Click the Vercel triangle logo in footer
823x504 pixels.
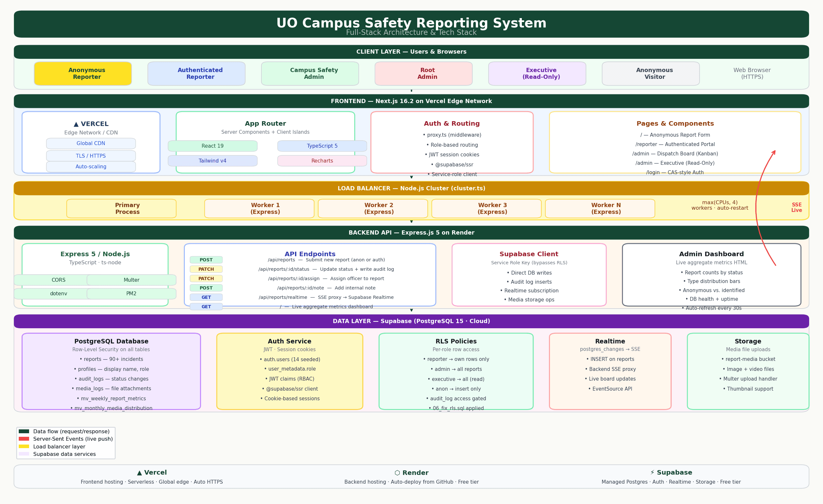pyautogui.click(x=139, y=473)
